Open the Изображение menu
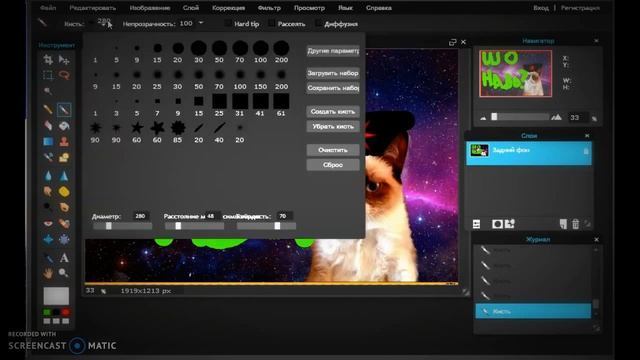 click(149, 8)
